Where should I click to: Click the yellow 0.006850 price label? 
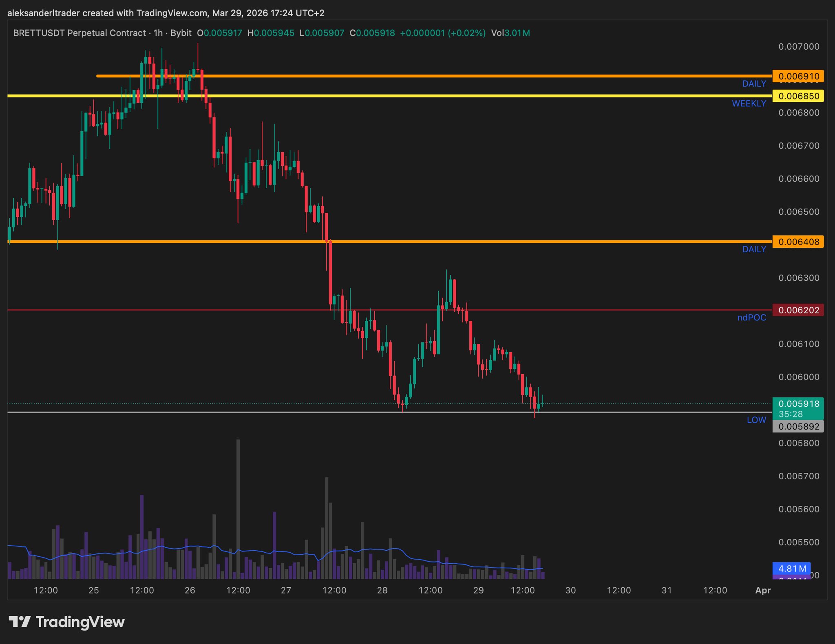tap(798, 96)
